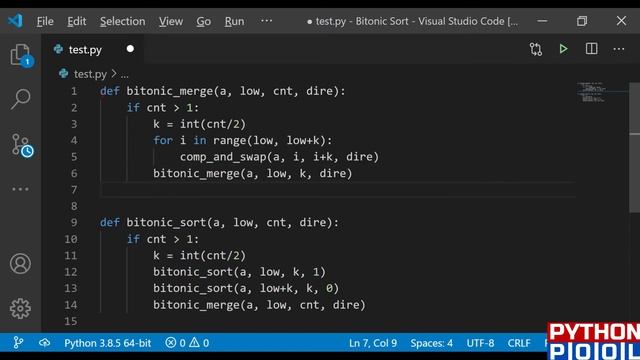This screenshot has height=360, width=640.
Task: Open the Explorer view in activity bar
Action: pos(21,55)
